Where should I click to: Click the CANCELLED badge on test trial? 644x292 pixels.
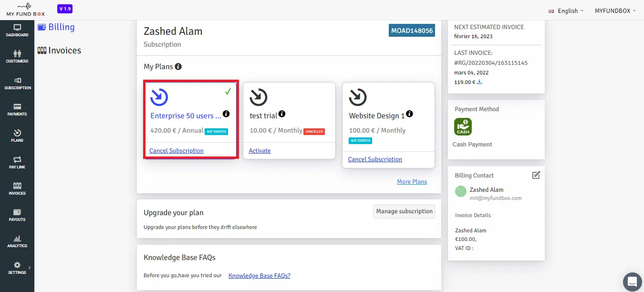[x=314, y=132]
